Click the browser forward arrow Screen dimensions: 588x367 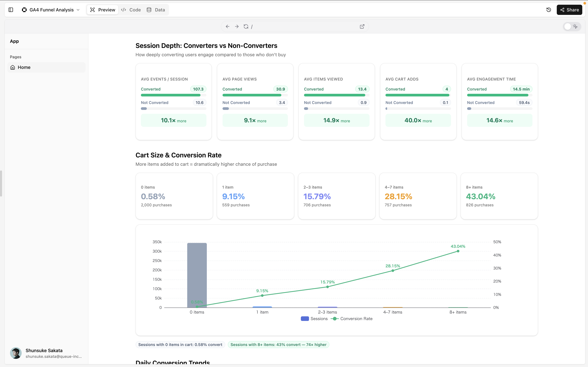(x=237, y=27)
